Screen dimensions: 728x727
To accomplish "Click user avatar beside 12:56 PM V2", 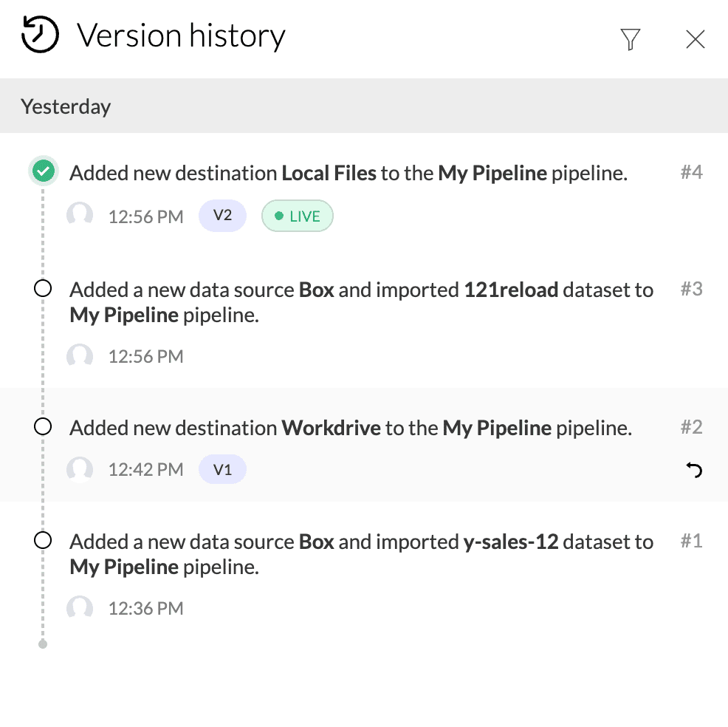I will point(80,216).
